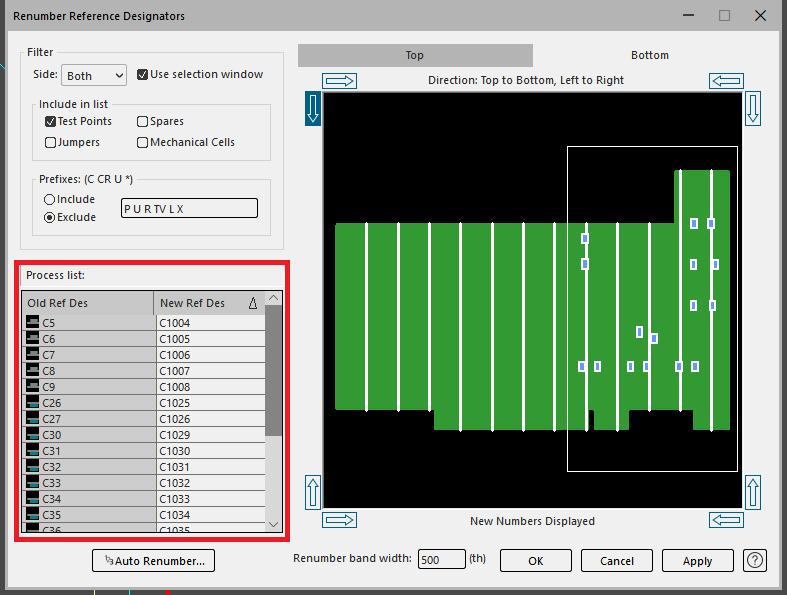The width and height of the screenshot is (787, 595).
Task: Click left-pointing arrow below preview's right corner
Action: (x=725, y=520)
